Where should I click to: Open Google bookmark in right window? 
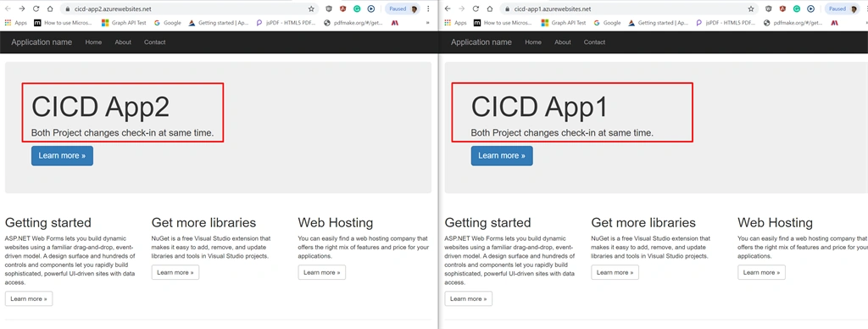pyautogui.click(x=607, y=23)
